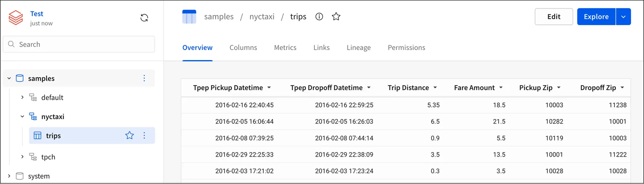Click pickup zip cell 10282
Image resolution: width=644 pixels, height=184 pixels.
pyautogui.click(x=554, y=121)
